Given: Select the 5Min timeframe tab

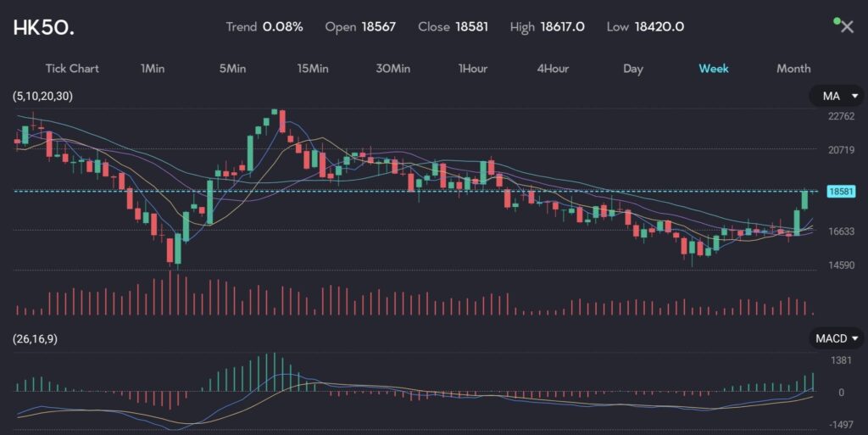Looking at the screenshot, I should click(x=232, y=69).
